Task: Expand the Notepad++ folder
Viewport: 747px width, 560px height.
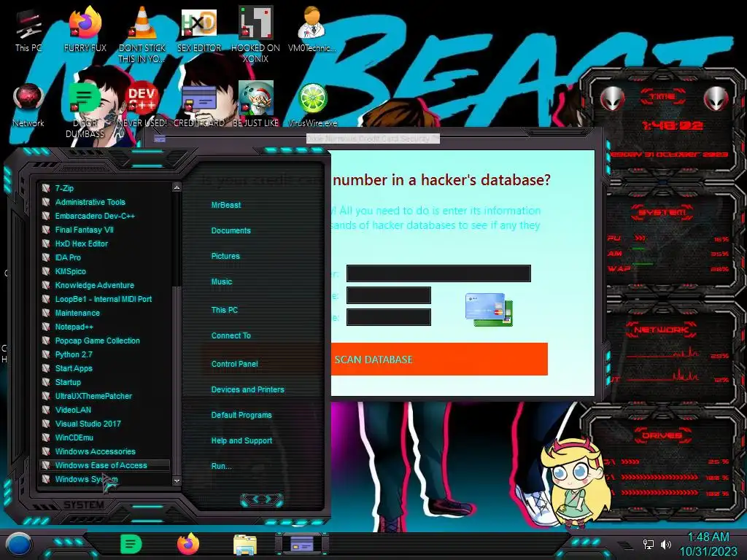Action: (74, 327)
